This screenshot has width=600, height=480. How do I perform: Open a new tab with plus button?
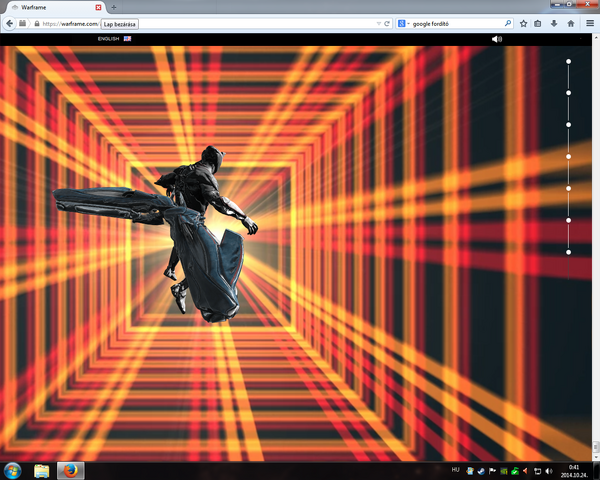point(114,7)
